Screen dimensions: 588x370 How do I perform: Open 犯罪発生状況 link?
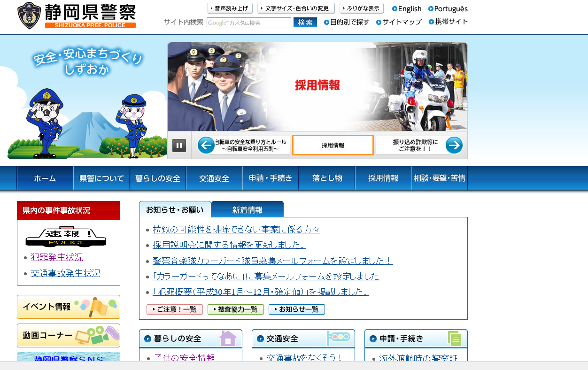(57, 257)
